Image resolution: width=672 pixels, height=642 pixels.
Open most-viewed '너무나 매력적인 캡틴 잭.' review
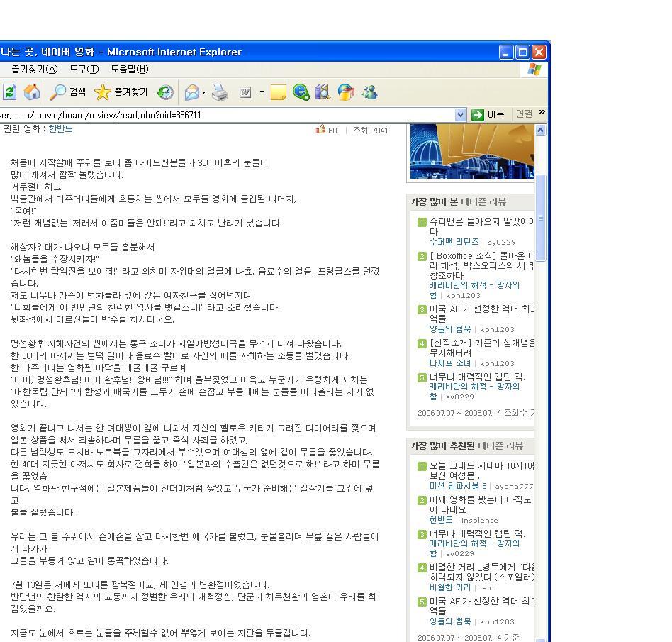coord(477,377)
